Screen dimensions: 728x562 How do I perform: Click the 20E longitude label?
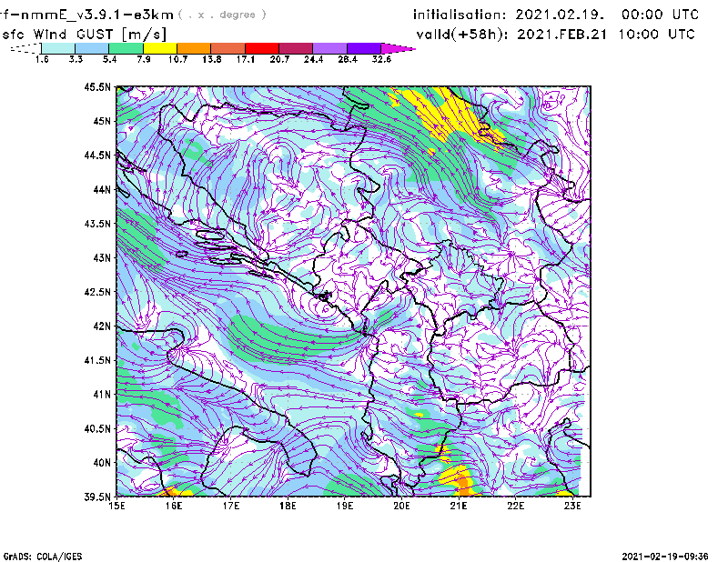401,506
